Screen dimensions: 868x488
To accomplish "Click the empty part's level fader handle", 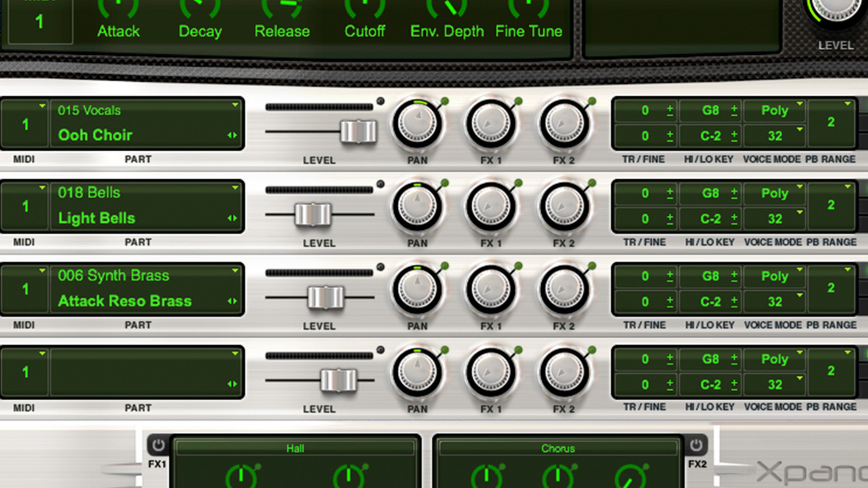I will pyautogui.click(x=339, y=380).
